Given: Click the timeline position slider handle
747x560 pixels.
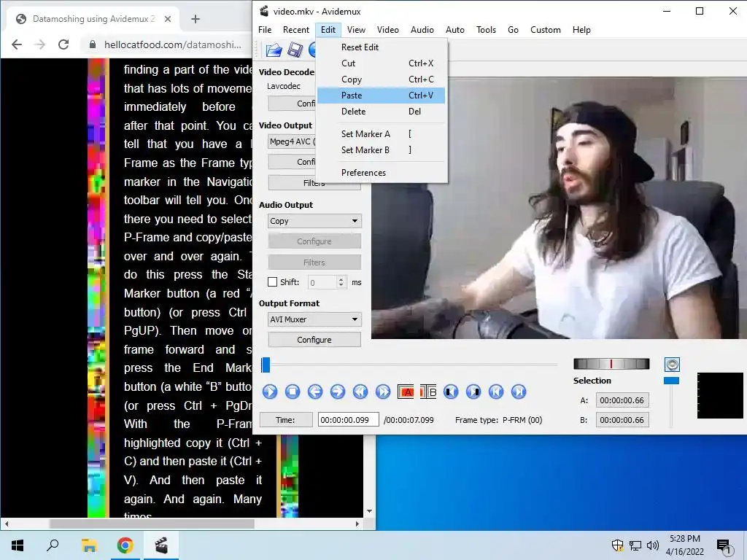Looking at the screenshot, I should coord(266,365).
